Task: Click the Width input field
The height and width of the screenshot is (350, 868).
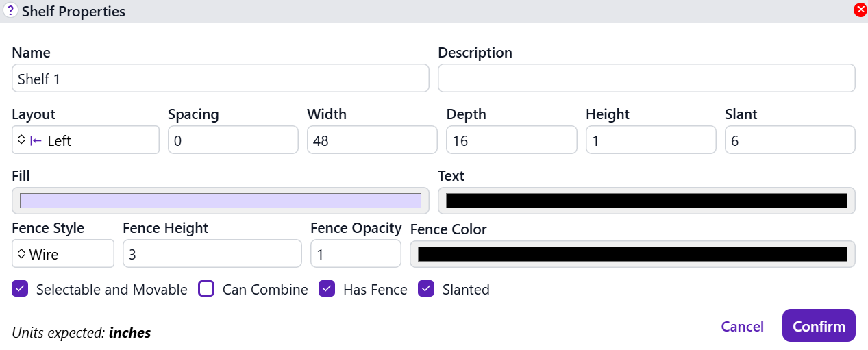Action: pos(372,140)
